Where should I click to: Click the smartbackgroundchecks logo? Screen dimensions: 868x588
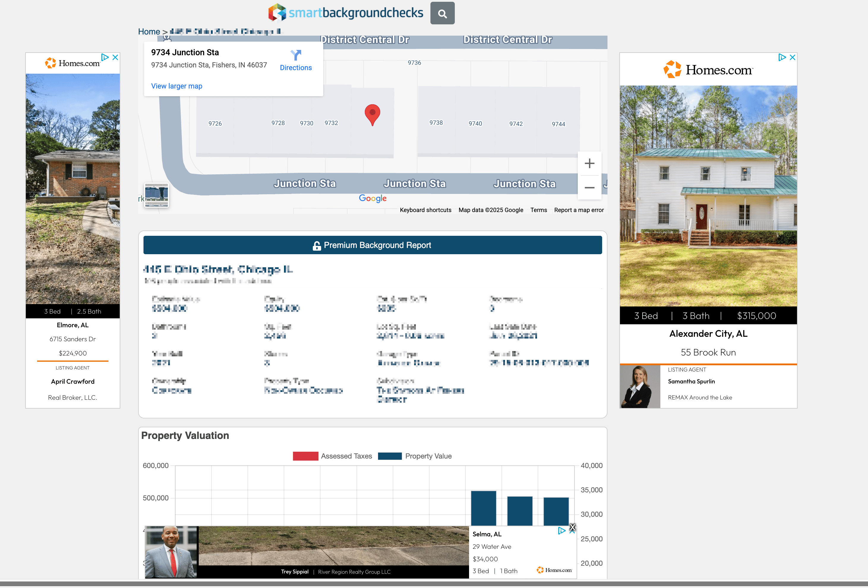[x=345, y=13]
